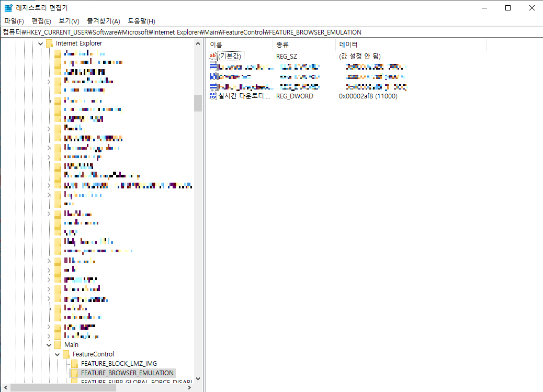Click the 데이터 column header
This screenshot has width=543, height=392.
[x=411, y=44]
